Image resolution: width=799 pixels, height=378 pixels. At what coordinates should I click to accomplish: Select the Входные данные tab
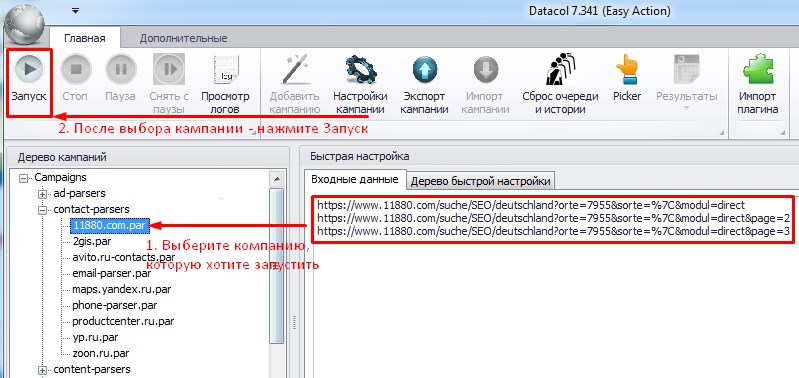[355, 180]
